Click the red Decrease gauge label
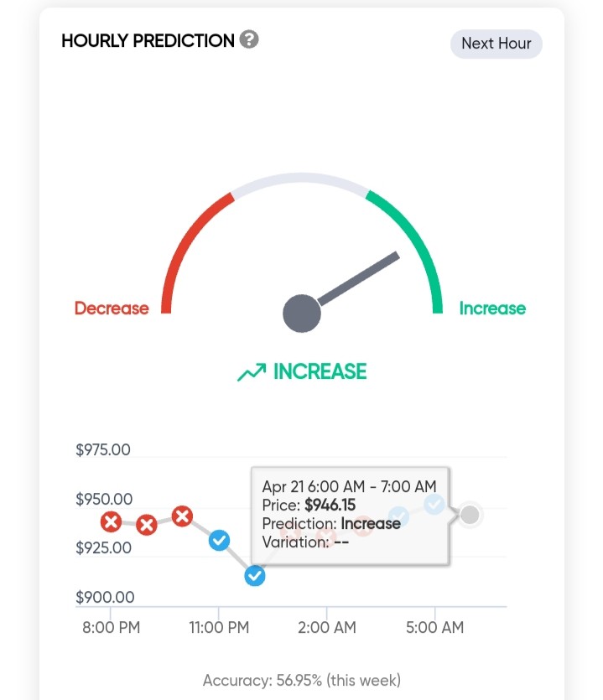The image size is (603, 700). tap(112, 308)
